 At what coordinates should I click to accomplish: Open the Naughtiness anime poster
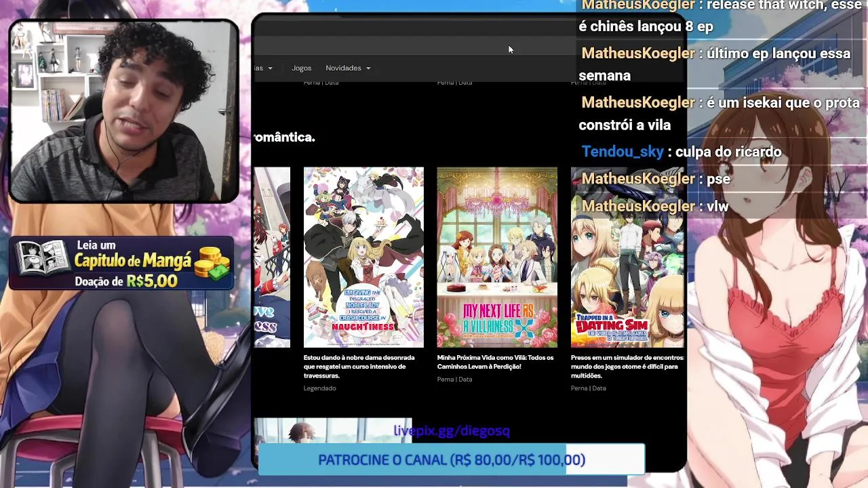[363, 257]
